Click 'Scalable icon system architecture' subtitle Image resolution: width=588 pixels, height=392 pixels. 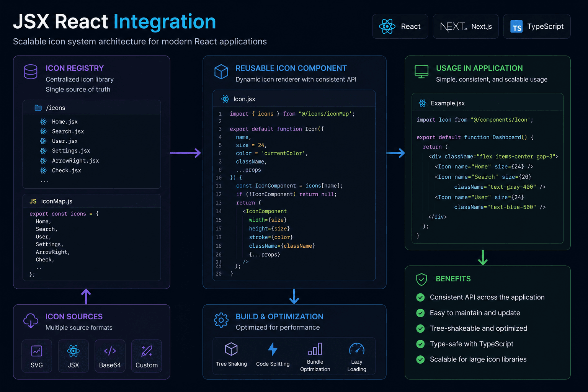click(x=140, y=41)
